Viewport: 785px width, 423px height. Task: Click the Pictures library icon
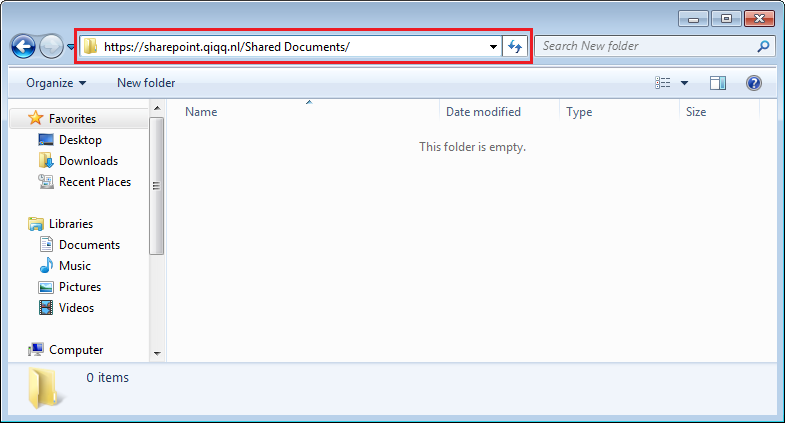click(46, 287)
